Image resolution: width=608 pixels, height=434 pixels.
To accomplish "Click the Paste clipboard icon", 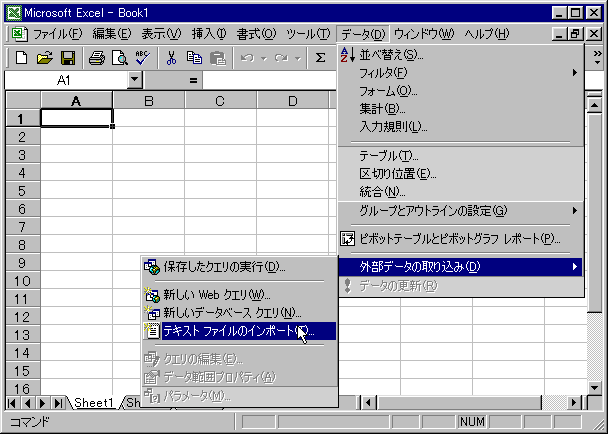I will coord(218,58).
